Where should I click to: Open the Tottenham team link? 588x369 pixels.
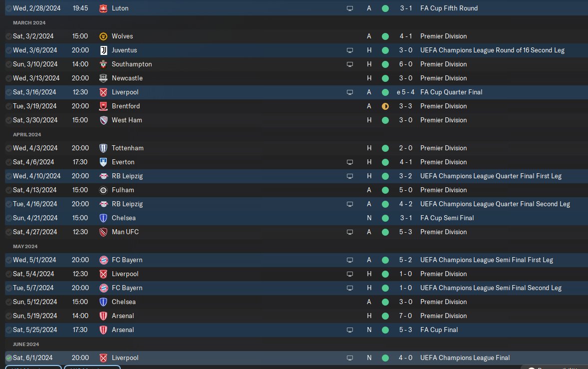[127, 148]
